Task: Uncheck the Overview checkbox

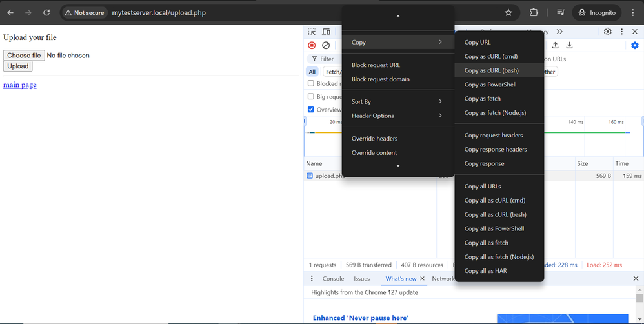Action: coord(311,110)
